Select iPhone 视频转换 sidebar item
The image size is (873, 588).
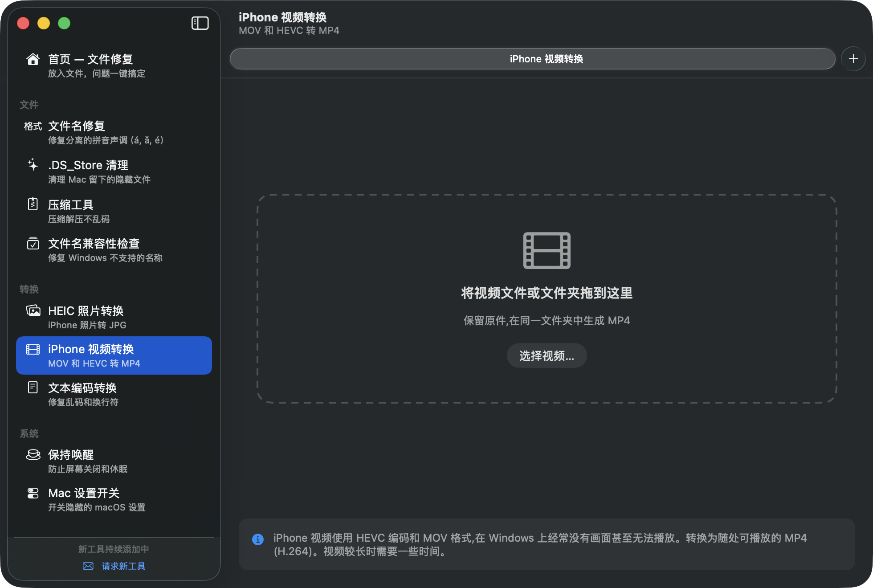[x=114, y=355]
